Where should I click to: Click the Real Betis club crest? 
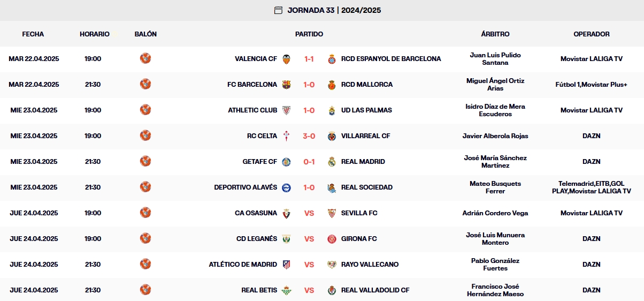(287, 290)
